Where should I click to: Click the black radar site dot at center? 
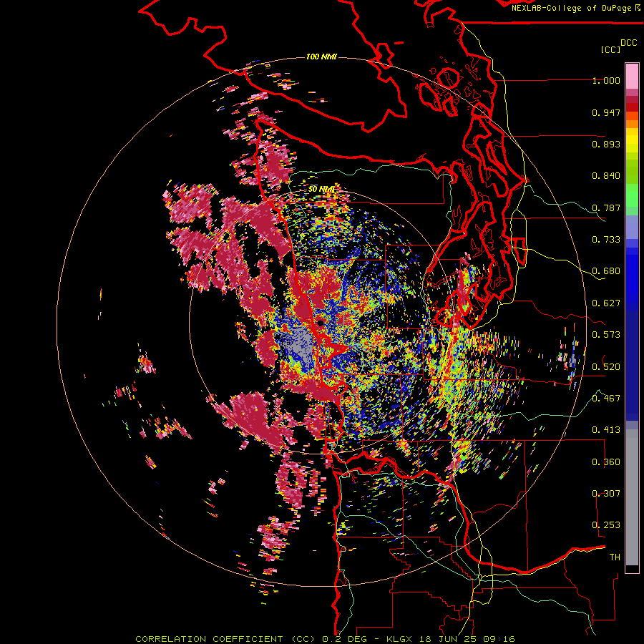(320, 323)
